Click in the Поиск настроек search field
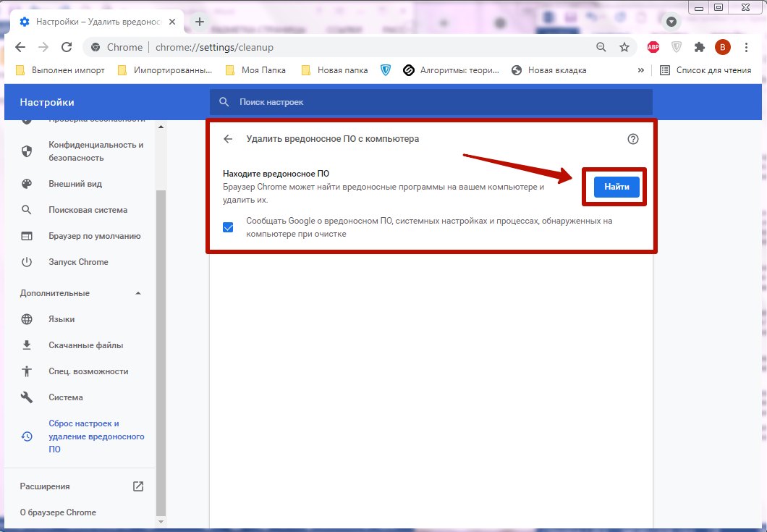Viewport: 767px width, 532px height. 434,102
